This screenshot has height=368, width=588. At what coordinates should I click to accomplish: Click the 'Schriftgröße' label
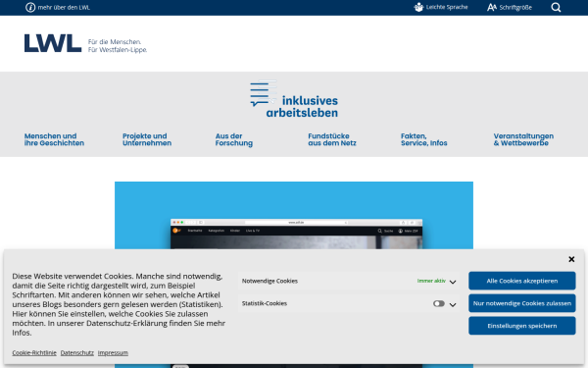(515, 8)
